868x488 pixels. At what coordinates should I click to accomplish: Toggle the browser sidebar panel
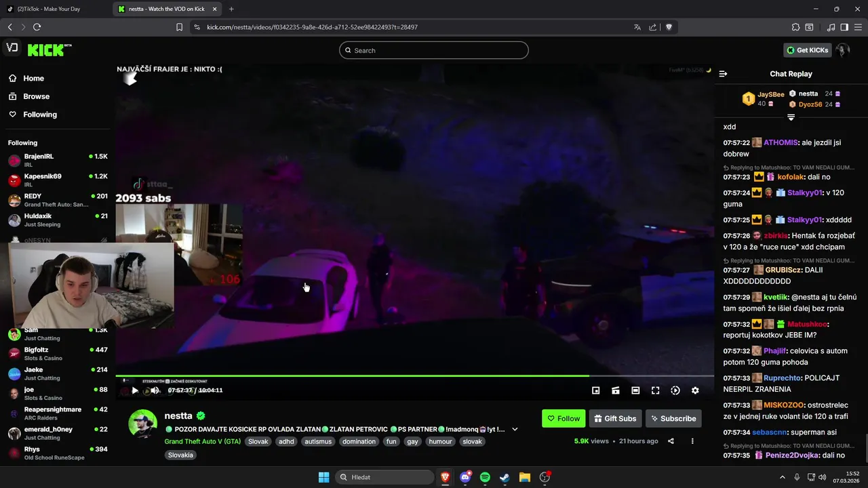(844, 27)
